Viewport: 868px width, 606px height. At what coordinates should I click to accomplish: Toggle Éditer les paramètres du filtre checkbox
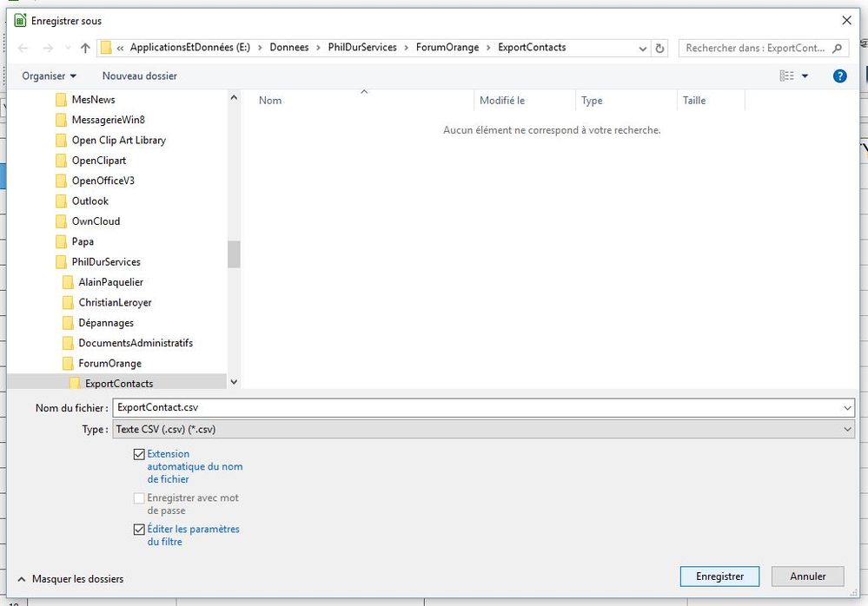coord(139,530)
